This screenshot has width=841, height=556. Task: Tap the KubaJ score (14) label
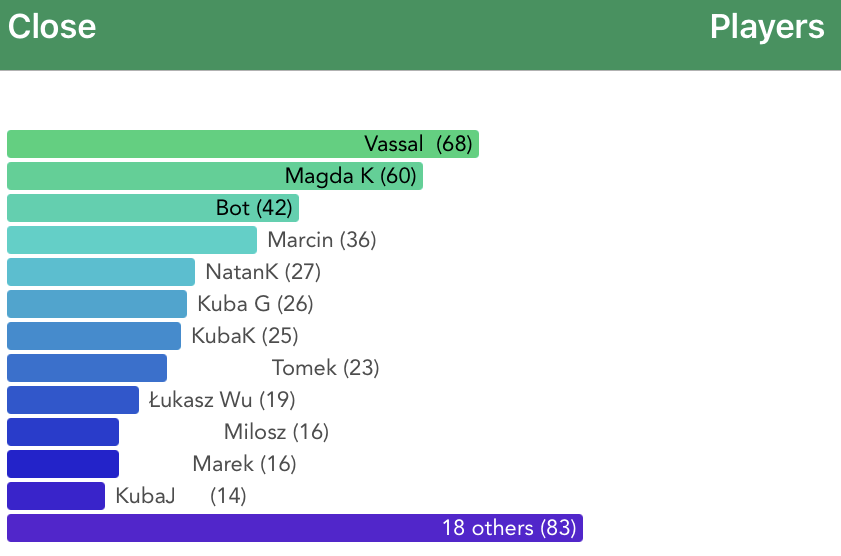coord(228,496)
